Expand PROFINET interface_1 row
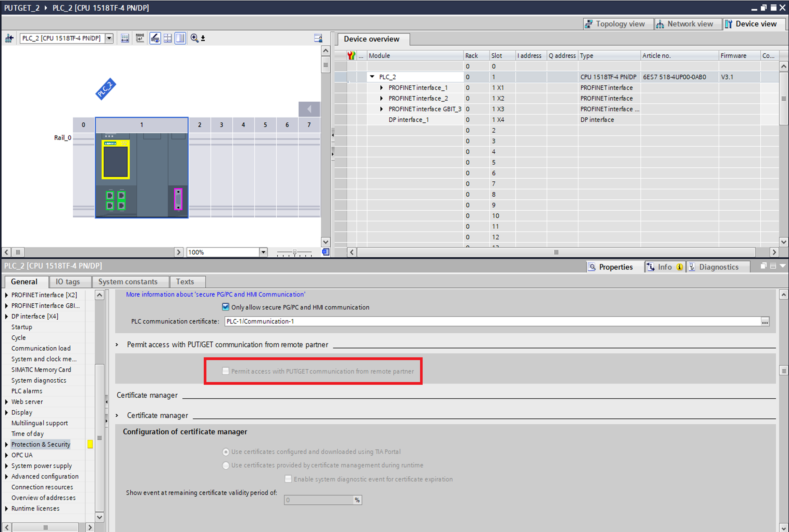This screenshot has height=532, width=789. (381, 88)
